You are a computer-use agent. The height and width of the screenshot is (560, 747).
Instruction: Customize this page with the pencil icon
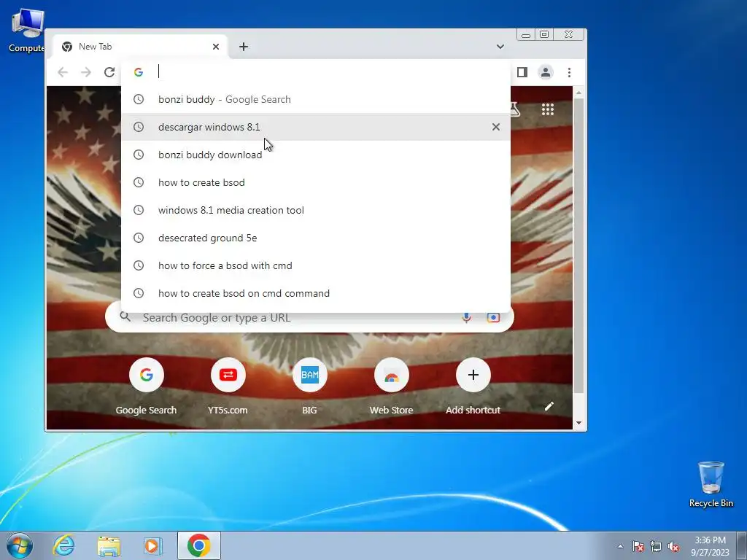(x=549, y=406)
